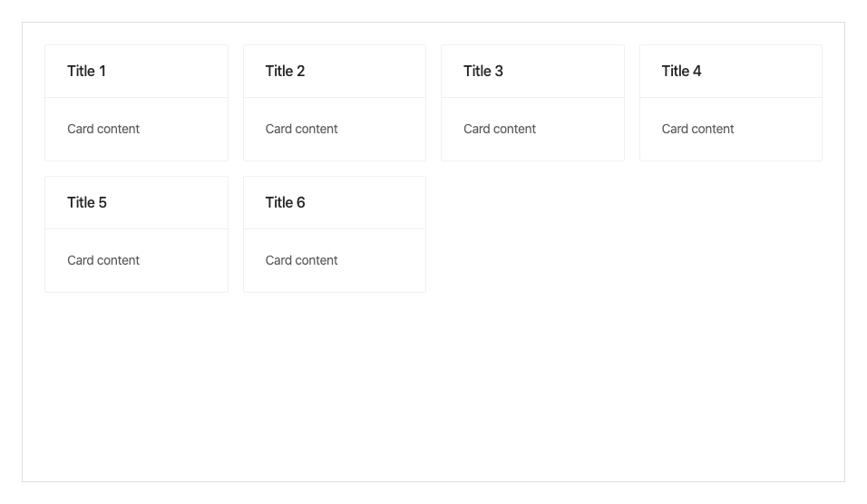Click blank header space beside Title 4
Screen dimensions: 867x504
[x=761, y=72]
